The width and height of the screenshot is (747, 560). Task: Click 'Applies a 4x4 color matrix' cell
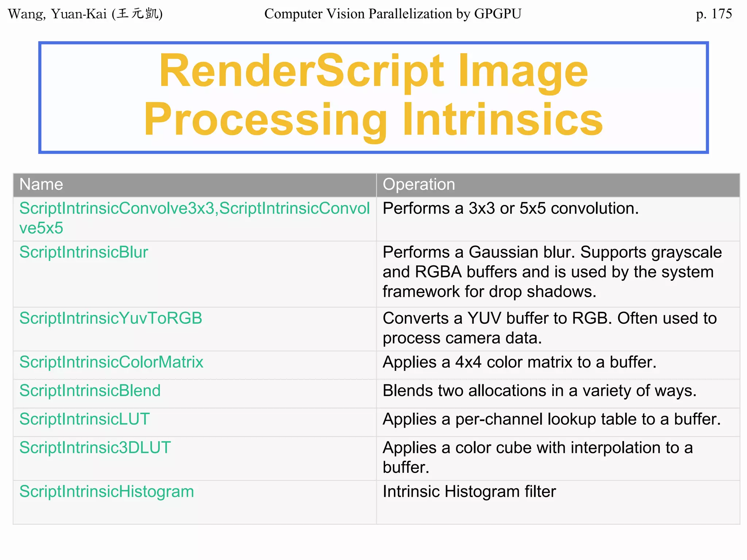(x=558, y=365)
